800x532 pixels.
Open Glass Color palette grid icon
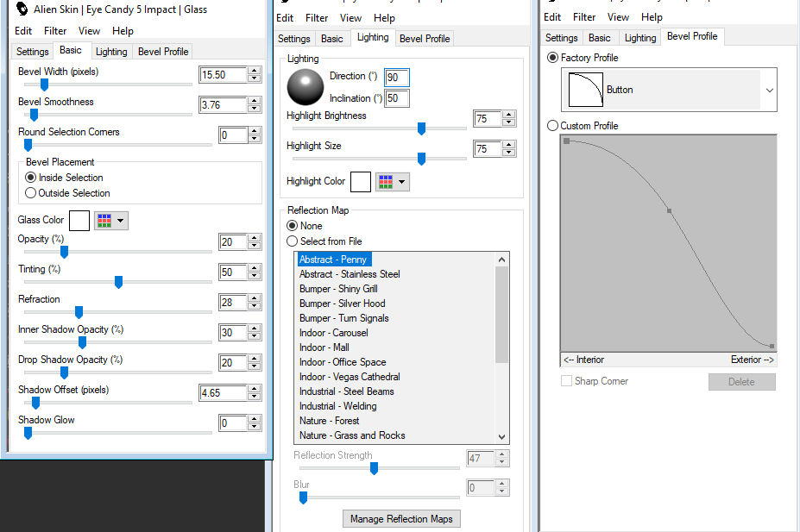pos(104,221)
